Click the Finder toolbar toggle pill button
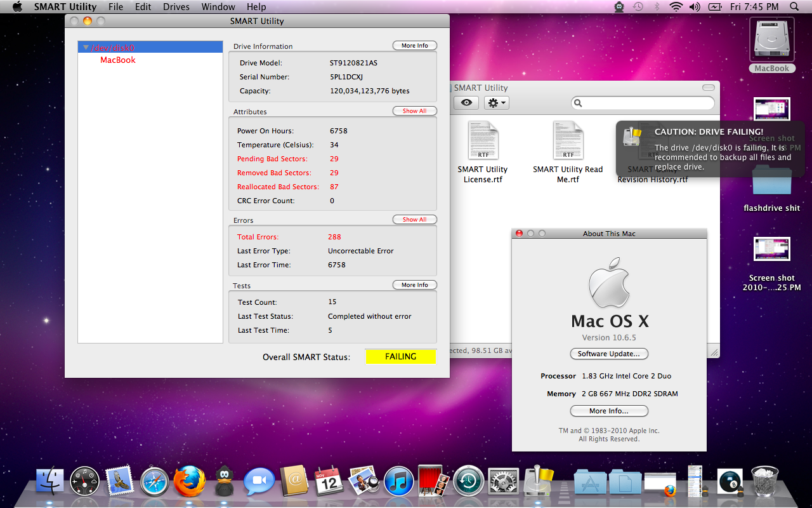The width and height of the screenshot is (812, 508). (x=709, y=88)
